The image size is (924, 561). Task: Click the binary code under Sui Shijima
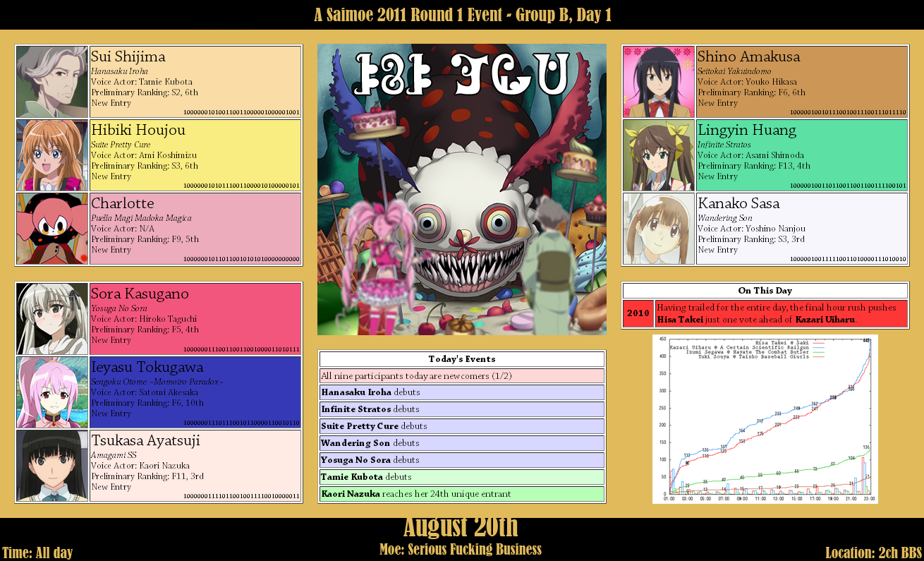pos(242,112)
